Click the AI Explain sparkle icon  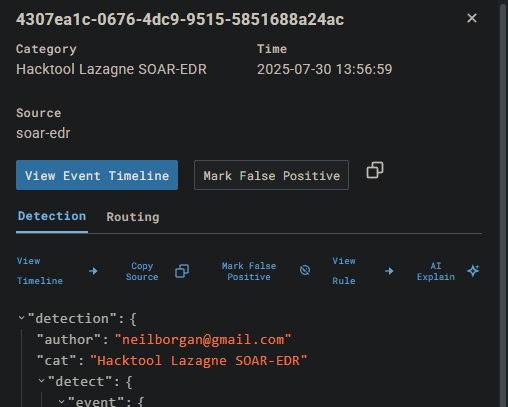pyautogui.click(x=473, y=270)
